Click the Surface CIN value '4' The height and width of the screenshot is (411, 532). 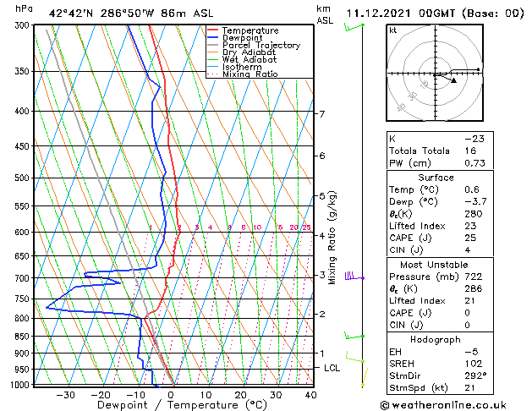tap(468, 250)
